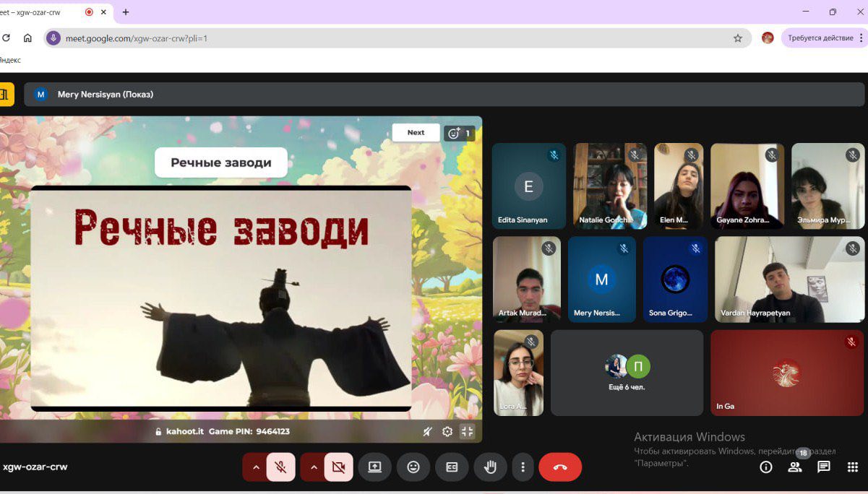This screenshot has height=494, width=868.
Task: Toggle closed captions
Action: (x=452, y=467)
